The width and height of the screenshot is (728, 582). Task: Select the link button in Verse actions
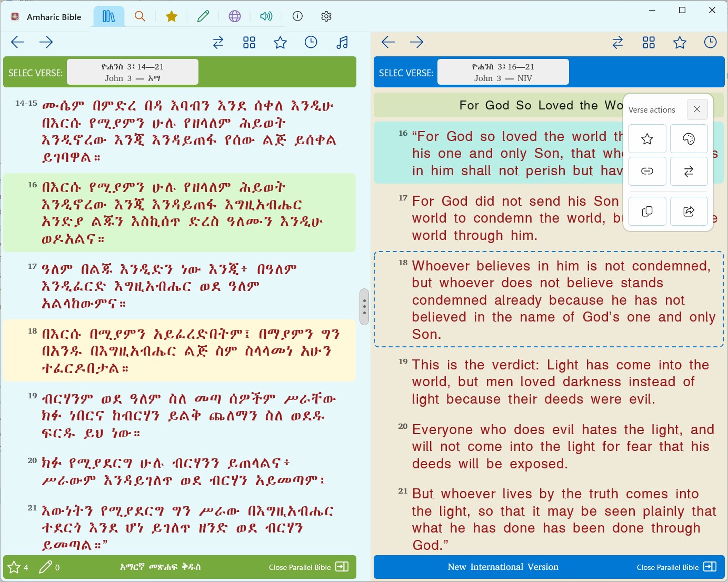pyautogui.click(x=647, y=171)
